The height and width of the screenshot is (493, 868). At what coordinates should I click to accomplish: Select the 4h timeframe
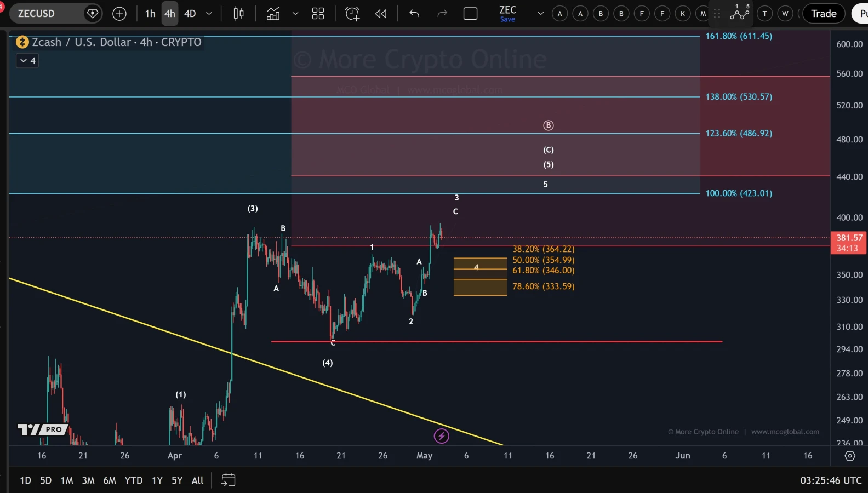tap(170, 14)
